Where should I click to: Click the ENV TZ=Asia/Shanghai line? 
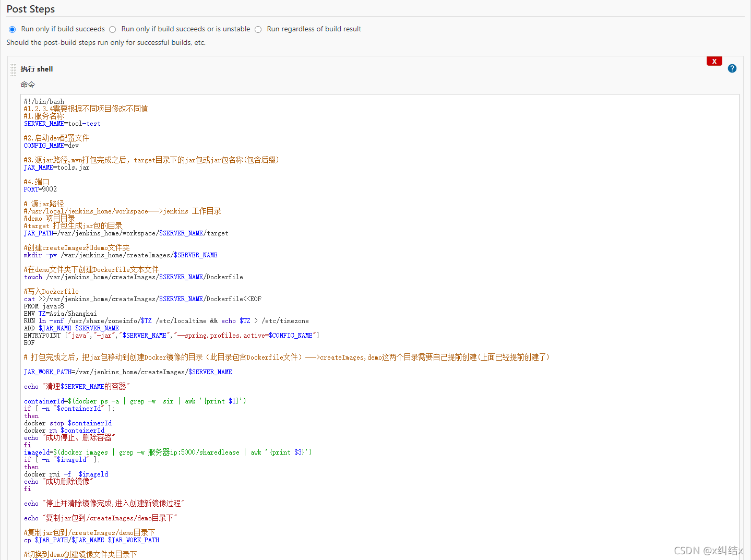60,314
